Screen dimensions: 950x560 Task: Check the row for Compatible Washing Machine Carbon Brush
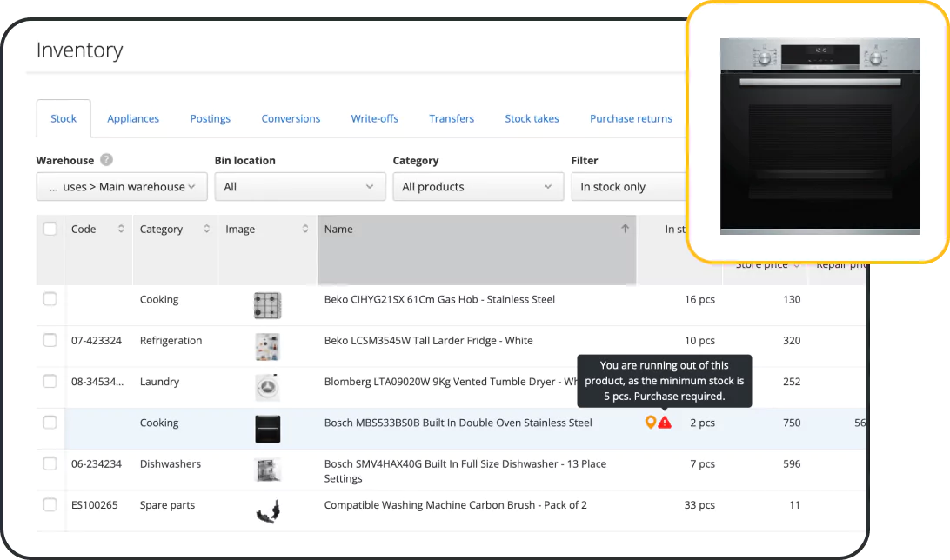coord(50,504)
